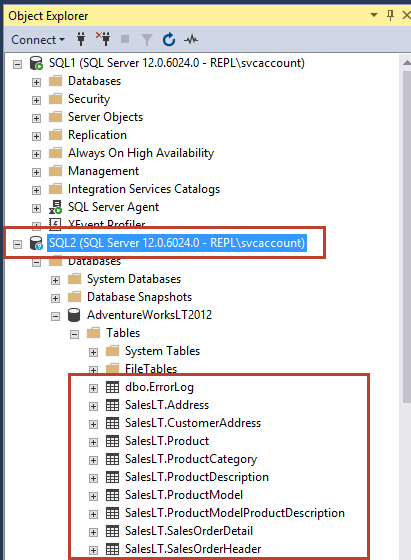Select the dbo.ErrorLog table
Image resolution: width=411 pixels, height=560 pixels.
159,387
